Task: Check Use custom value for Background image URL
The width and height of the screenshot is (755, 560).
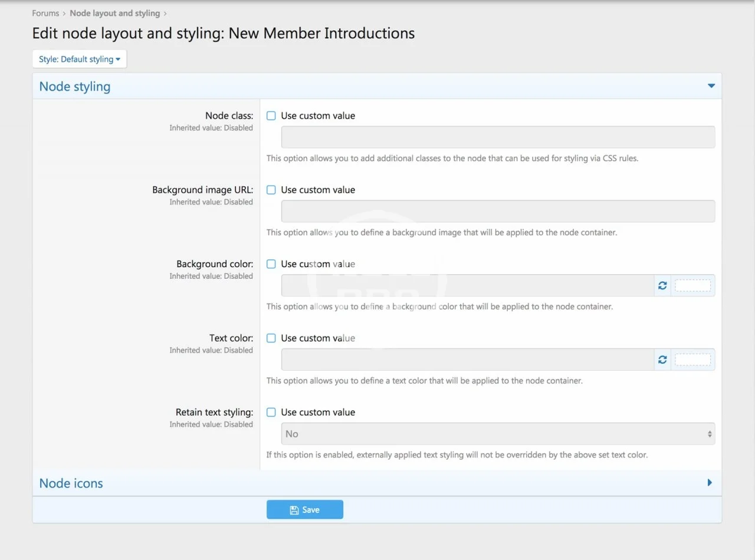Action: tap(271, 190)
